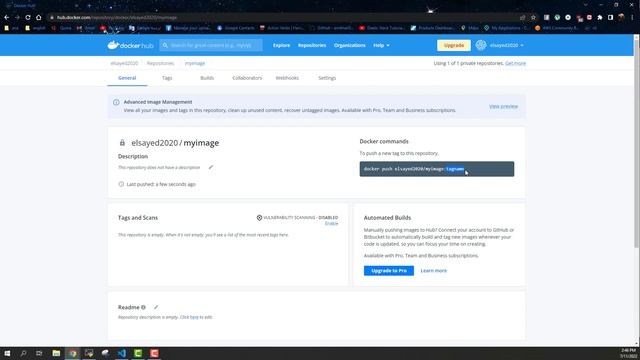This screenshot has height=360, width=640.
Task: Open a new browser tab with plus button
Action: point(89,6)
